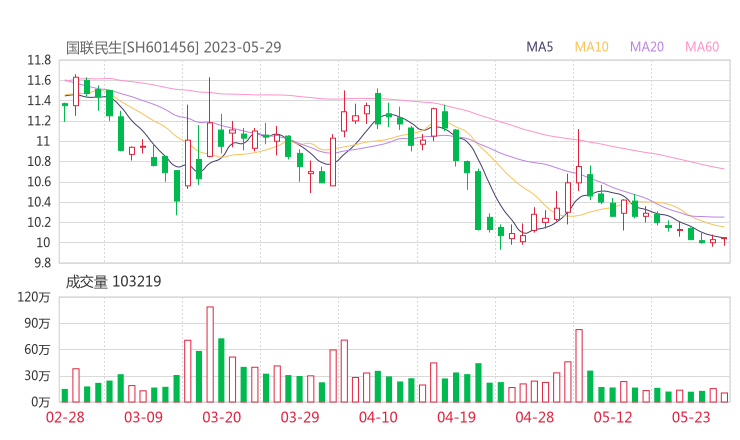Click the MA20 legend label
This screenshot has width=740, height=440.
tap(647, 47)
